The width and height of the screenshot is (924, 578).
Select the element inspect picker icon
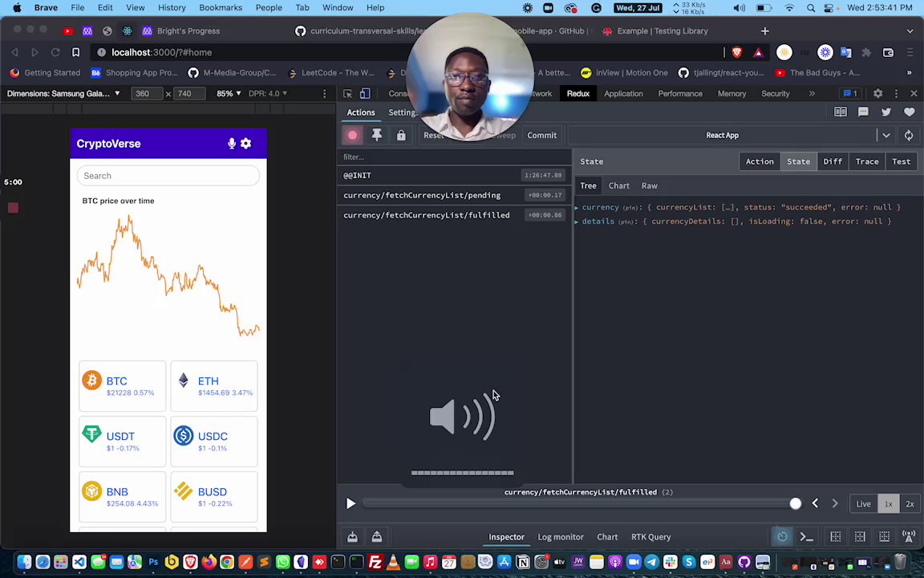tap(347, 93)
